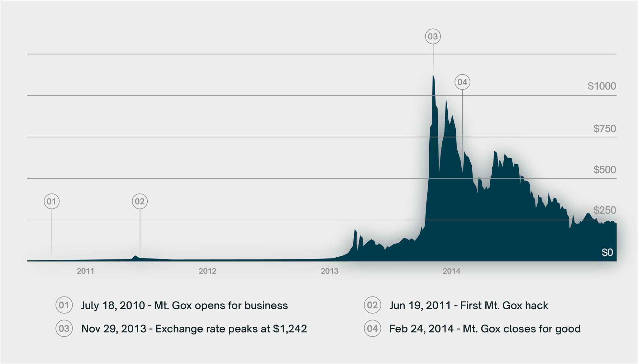Select the 2011 x-axis year label
This screenshot has height=364, width=638.
(x=85, y=271)
